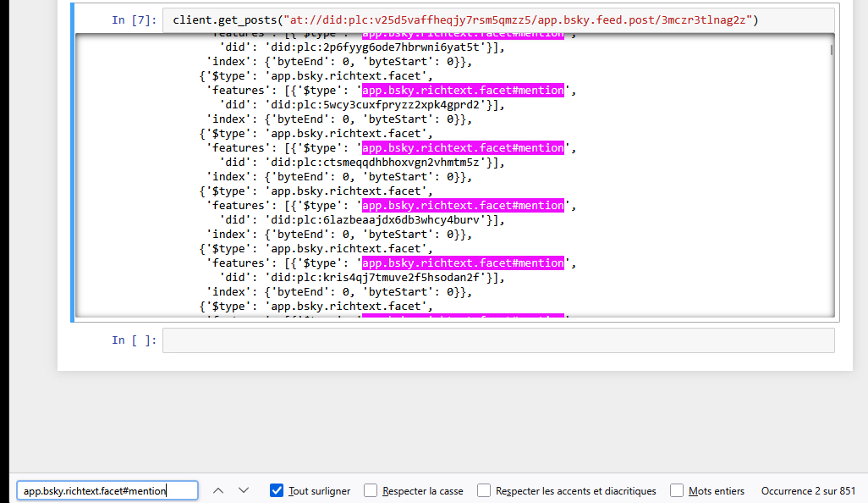Click the output area's vertical scrollbar thumb
The height and width of the screenshot is (503, 868).
[832, 50]
